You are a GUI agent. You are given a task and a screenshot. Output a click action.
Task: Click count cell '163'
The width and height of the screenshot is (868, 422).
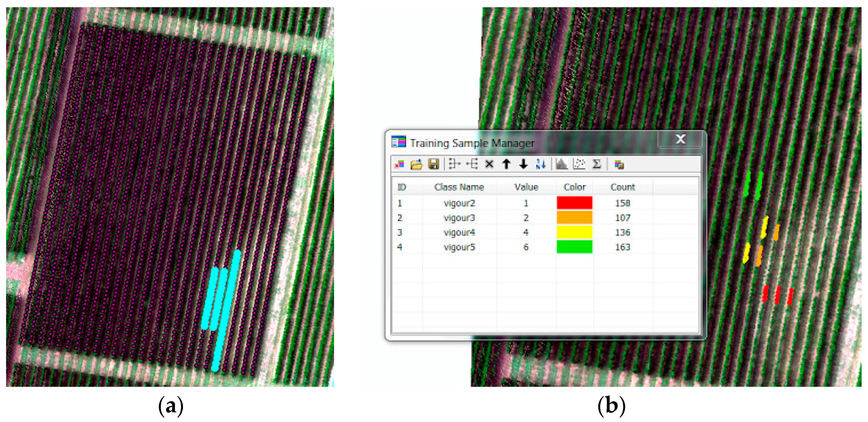tap(622, 247)
